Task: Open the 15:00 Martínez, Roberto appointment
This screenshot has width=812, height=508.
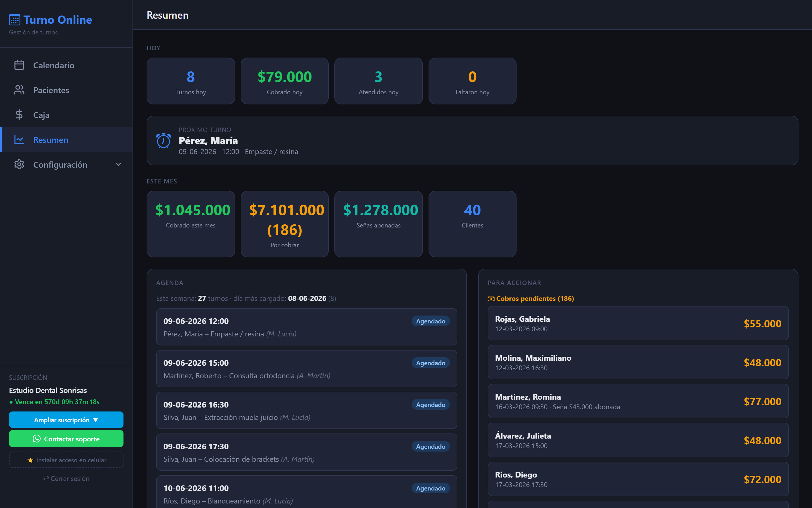Action: coord(307,369)
